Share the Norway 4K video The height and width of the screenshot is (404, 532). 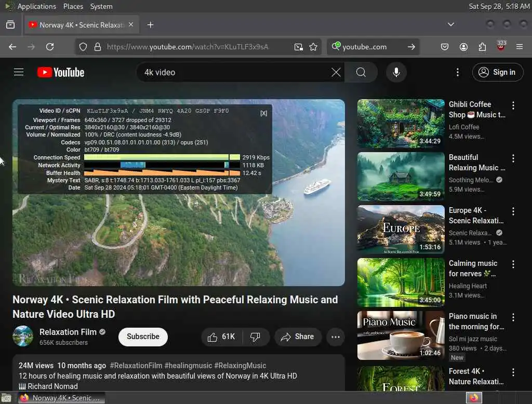298,337
